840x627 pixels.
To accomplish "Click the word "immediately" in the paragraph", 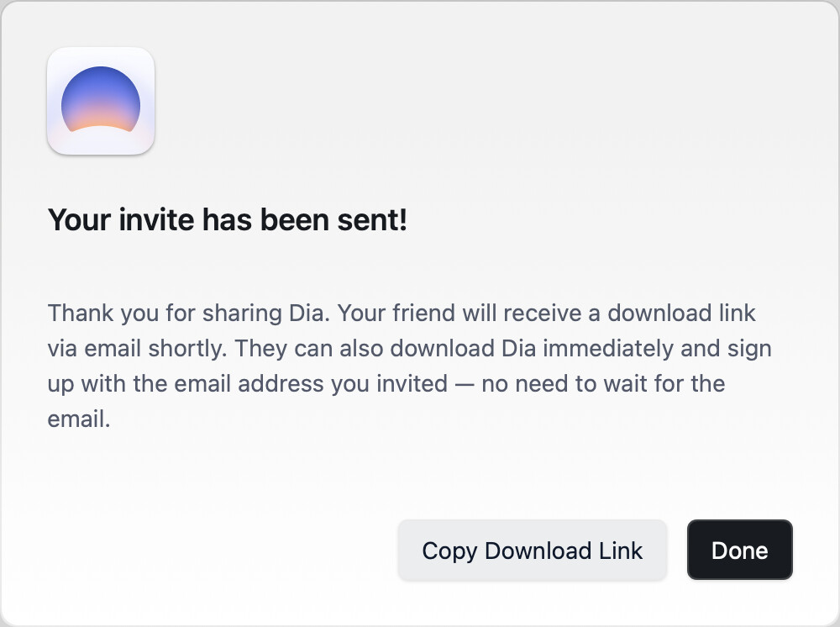I will [608, 349].
